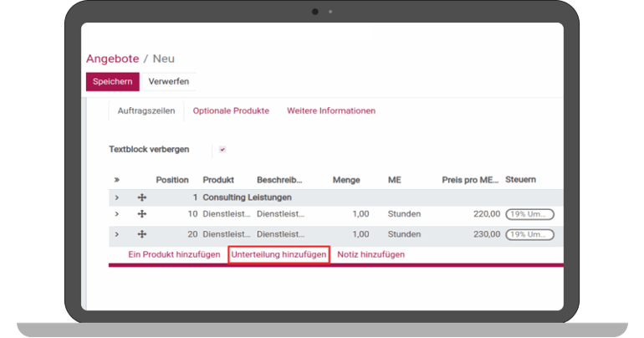Go back via the Angebote breadcrumb

point(113,59)
